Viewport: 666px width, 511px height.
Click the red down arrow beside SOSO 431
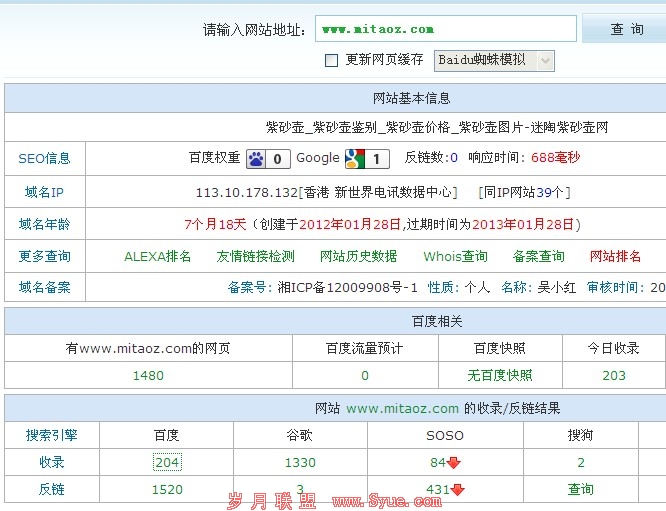457,490
